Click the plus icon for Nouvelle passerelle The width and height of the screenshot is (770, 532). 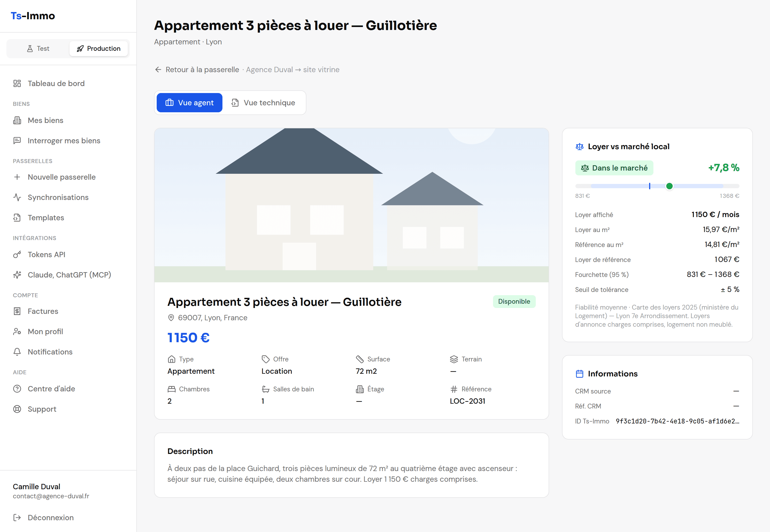click(x=17, y=177)
